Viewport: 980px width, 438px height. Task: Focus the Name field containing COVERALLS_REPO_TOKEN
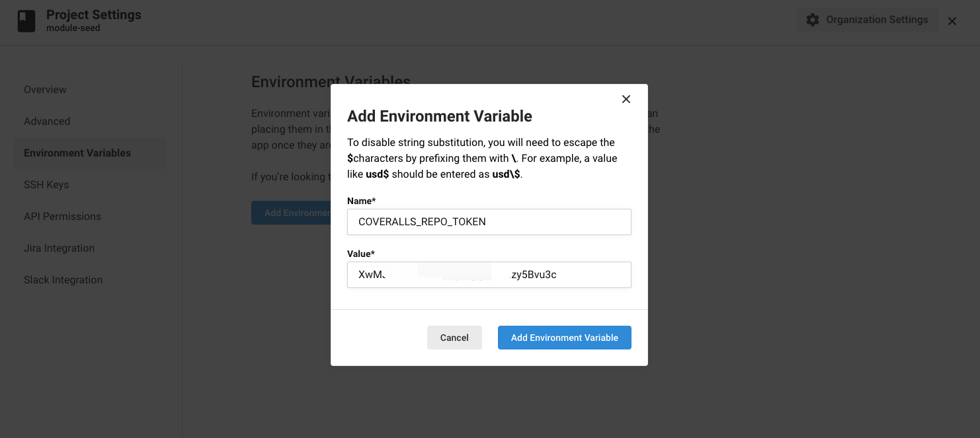pos(489,222)
